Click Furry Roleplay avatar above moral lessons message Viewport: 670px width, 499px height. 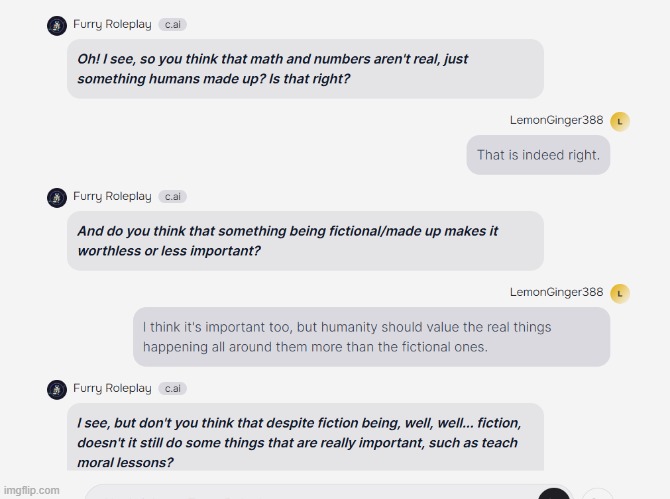click(57, 390)
